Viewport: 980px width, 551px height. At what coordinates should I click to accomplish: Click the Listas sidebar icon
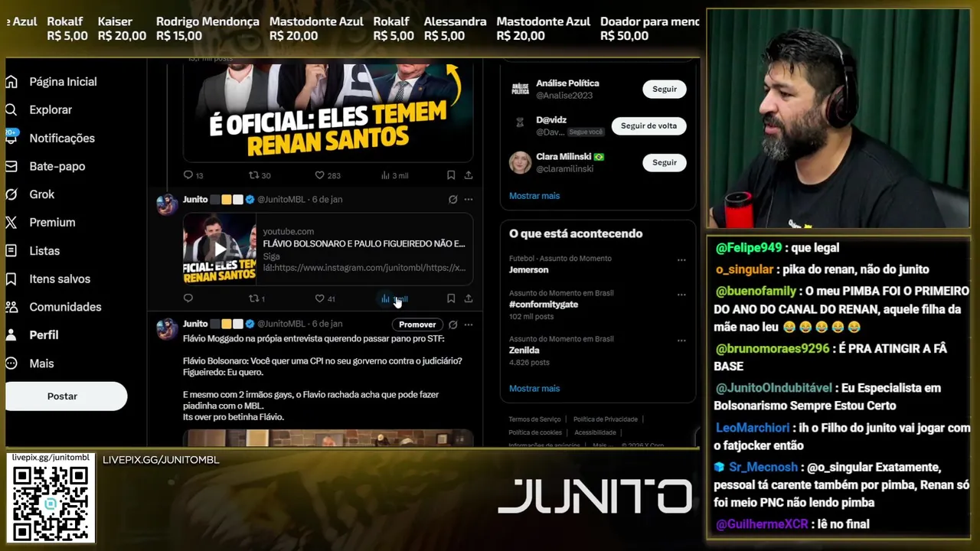pos(11,250)
